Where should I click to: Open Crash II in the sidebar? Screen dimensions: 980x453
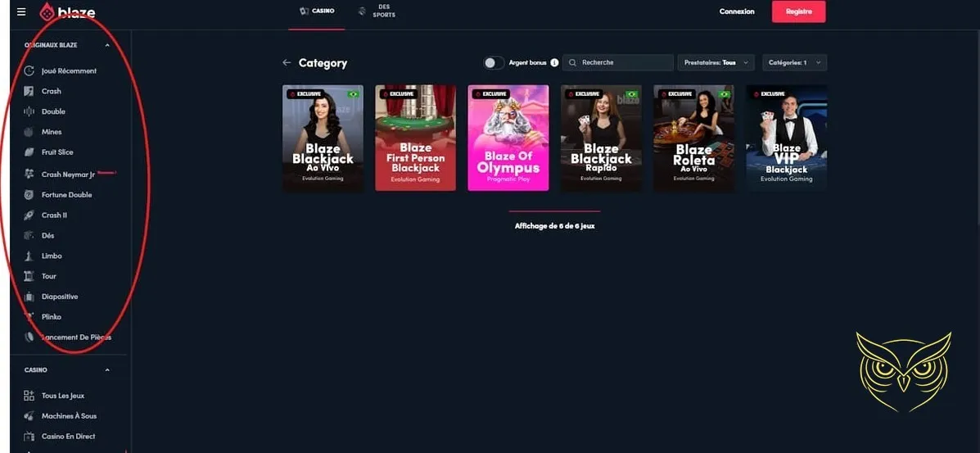pyautogui.click(x=54, y=215)
